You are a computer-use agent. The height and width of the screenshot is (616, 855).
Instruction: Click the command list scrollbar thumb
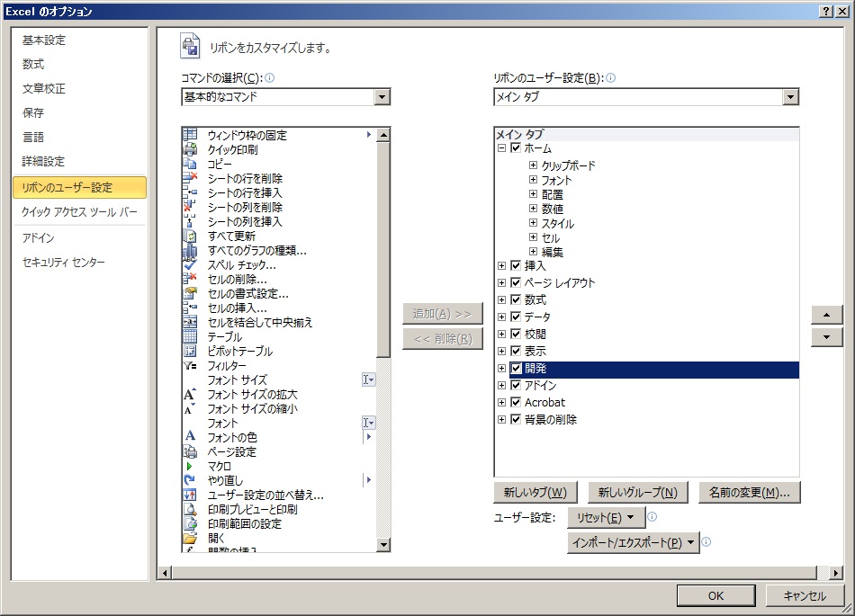tap(383, 249)
